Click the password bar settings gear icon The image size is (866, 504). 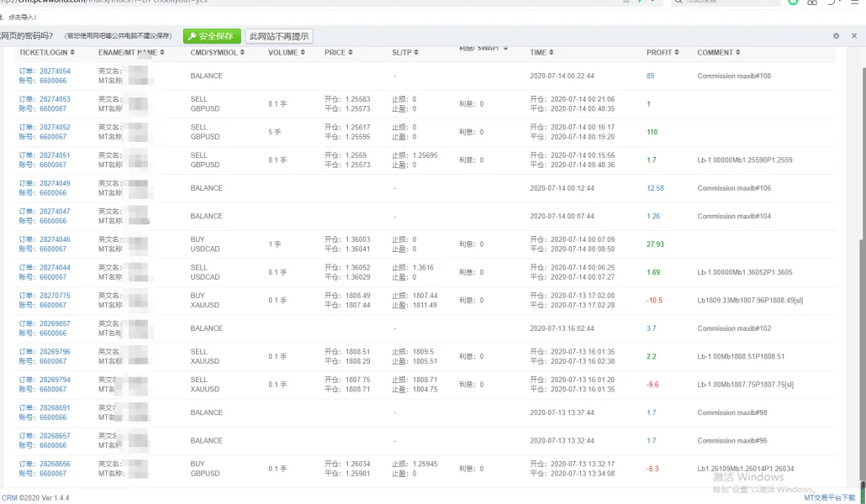point(836,36)
